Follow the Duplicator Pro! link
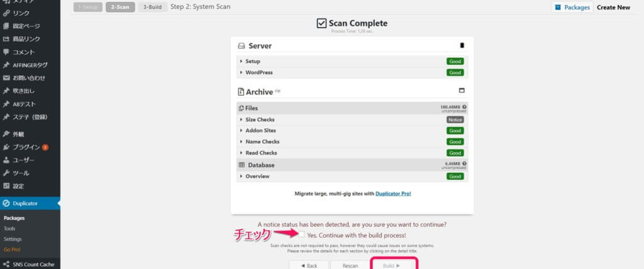Image resolution: width=644 pixels, height=269 pixels. (393, 194)
